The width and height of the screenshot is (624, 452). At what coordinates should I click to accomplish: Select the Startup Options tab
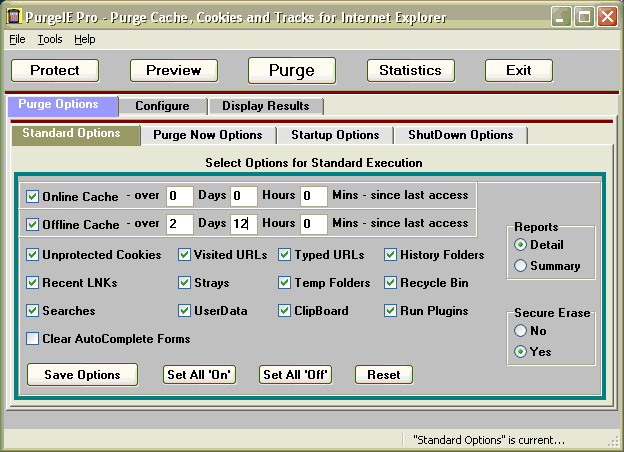click(335, 135)
